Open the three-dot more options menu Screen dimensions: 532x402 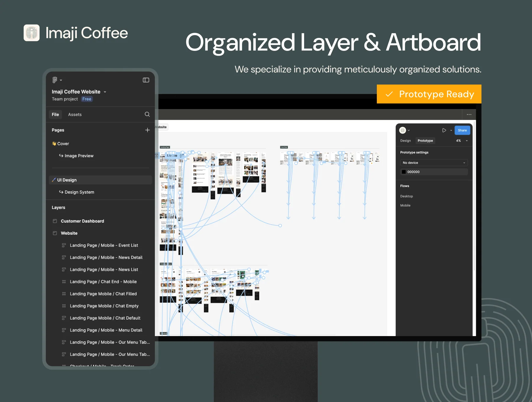tap(469, 114)
